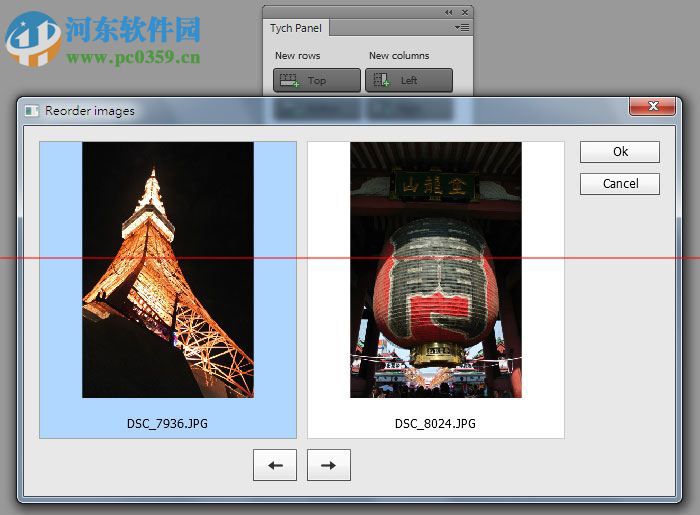The width and height of the screenshot is (700, 515).
Task: Move selected image right with arrow button
Action: (x=329, y=465)
